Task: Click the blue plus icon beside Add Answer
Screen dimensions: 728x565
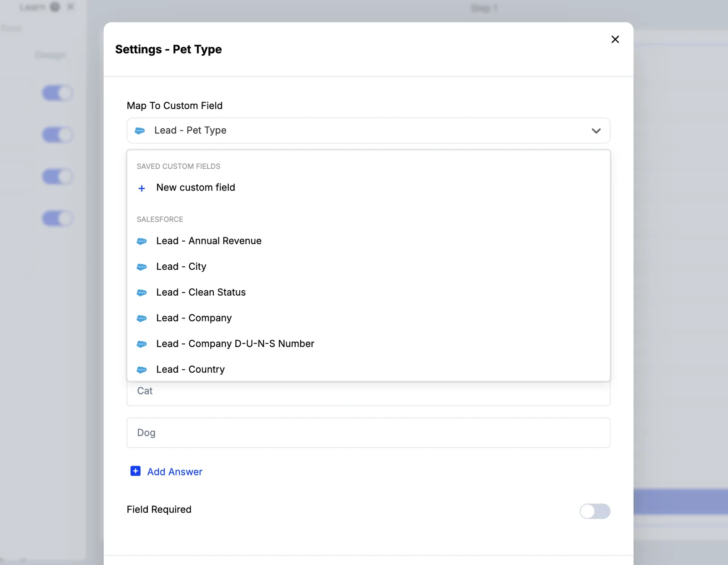Action: point(136,471)
